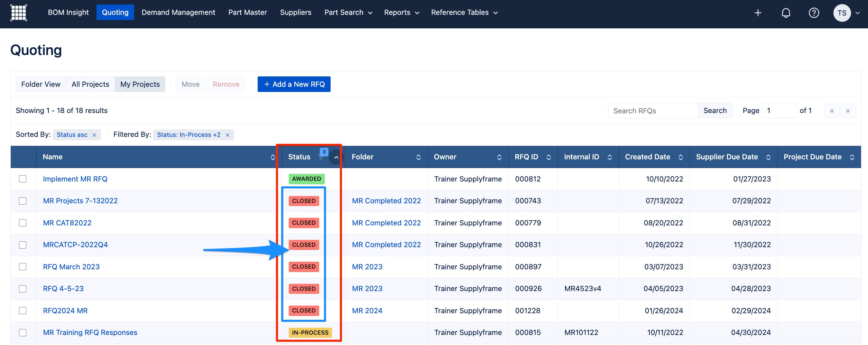Expand the user account chevron
Screen dimensions: 868x345
tap(857, 13)
